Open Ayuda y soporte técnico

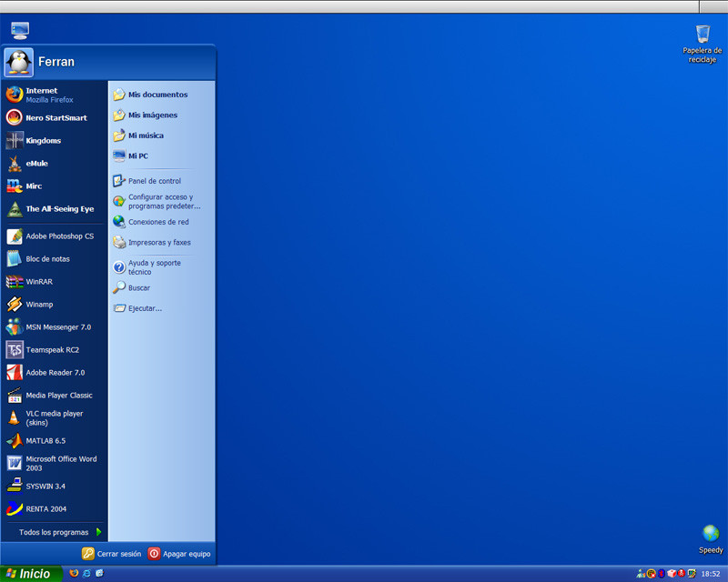pyautogui.click(x=161, y=266)
